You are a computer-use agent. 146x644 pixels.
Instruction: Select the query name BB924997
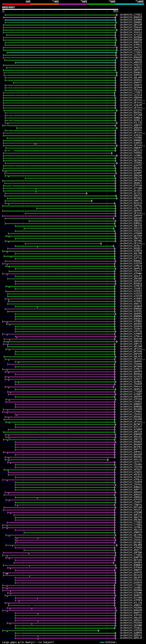(8, 8)
